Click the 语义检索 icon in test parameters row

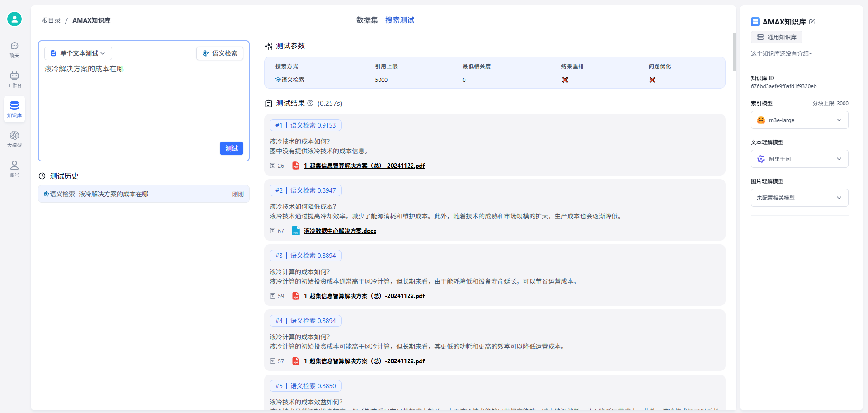point(278,80)
